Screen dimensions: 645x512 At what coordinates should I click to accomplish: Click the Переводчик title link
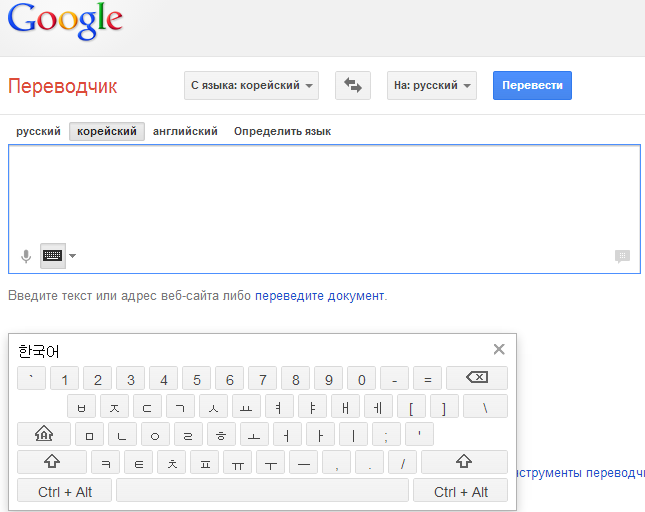[x=63, y=86]
